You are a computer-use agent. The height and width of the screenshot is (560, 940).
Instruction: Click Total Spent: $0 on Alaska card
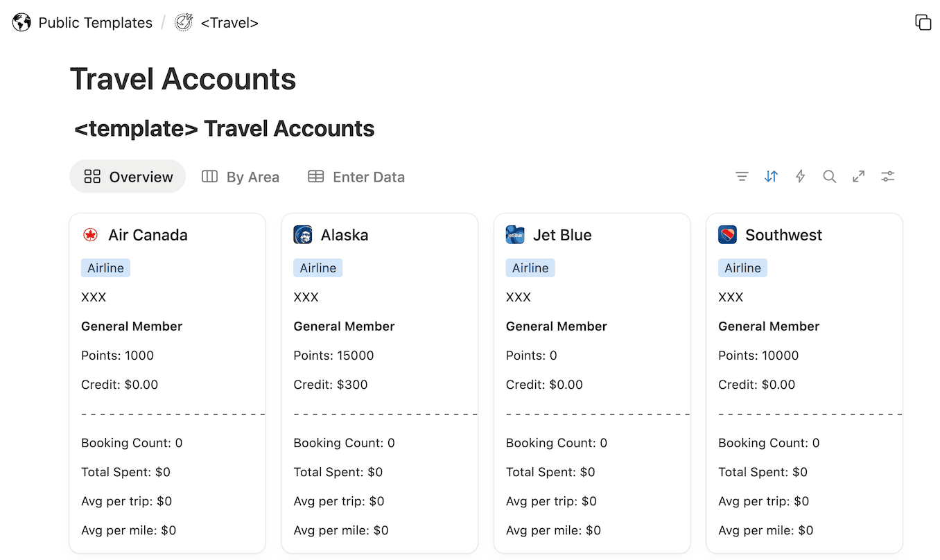pyautogui.click(x=338, y=472)
